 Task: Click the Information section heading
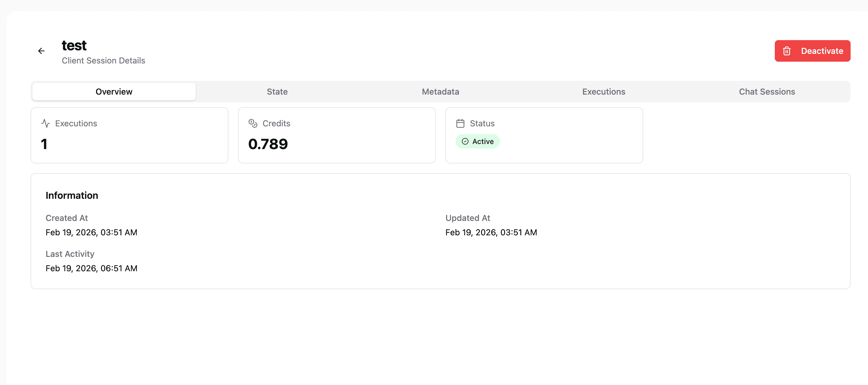point(72,195)
